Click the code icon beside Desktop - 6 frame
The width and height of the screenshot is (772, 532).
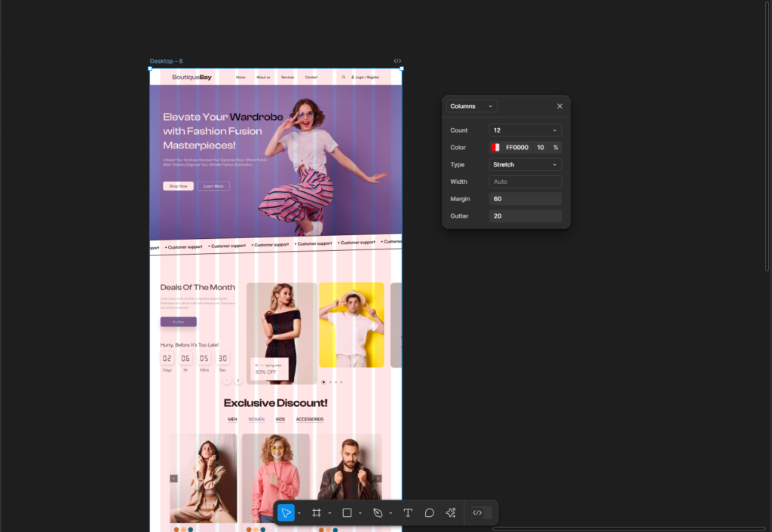pyautogui.click(x=397, y=61)
